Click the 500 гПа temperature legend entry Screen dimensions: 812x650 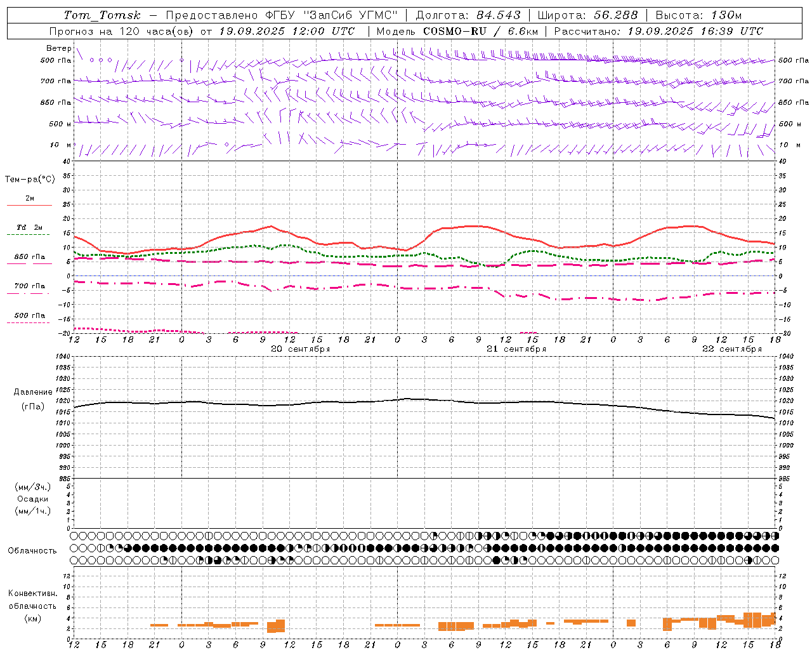(x=30, y=315)
